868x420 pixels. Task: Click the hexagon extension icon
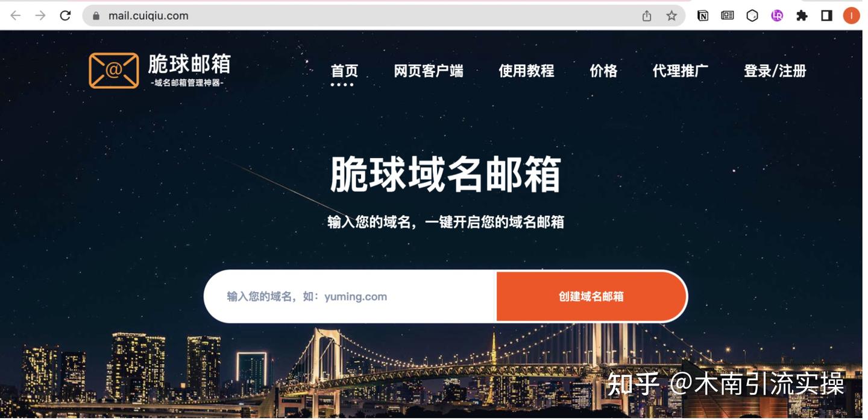(x=752, y=16)
